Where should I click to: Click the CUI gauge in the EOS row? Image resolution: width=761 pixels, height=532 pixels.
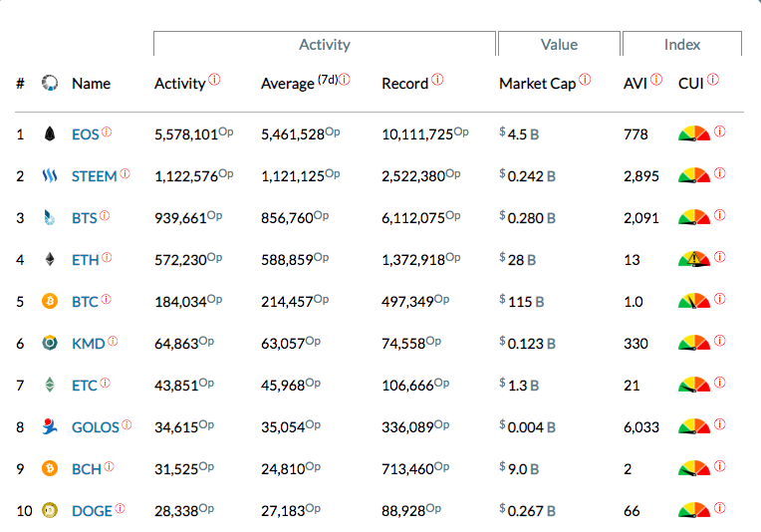coord(694,133)
